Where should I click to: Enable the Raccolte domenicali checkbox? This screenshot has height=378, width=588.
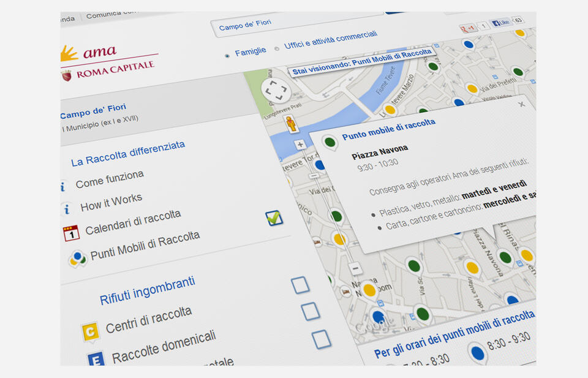click(322, 339)
